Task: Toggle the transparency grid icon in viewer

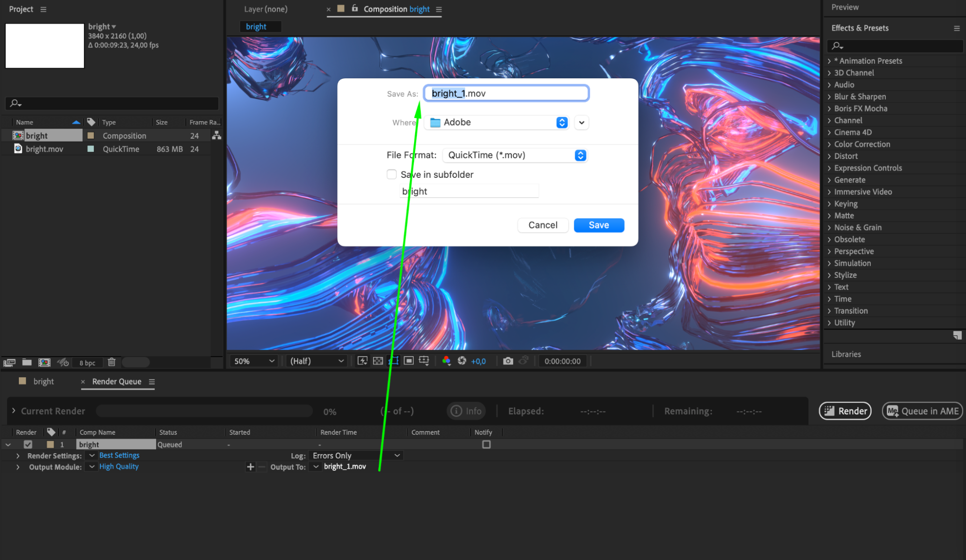Action: [x=378, y=361]
